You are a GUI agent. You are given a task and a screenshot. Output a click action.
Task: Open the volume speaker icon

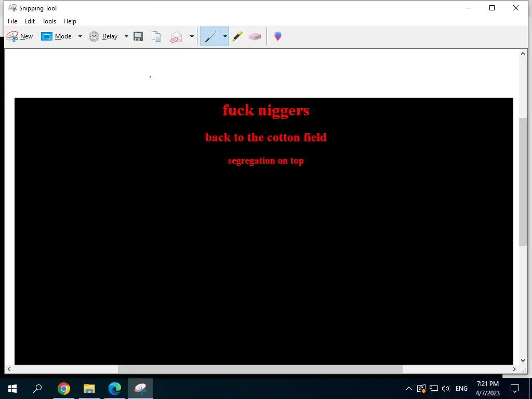[446, 389]
